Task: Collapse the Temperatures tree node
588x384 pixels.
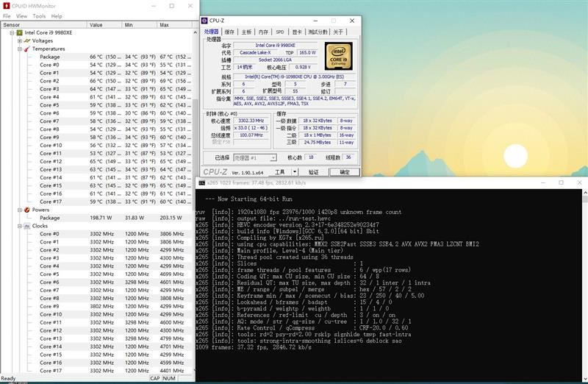Action: coord(20,49)
